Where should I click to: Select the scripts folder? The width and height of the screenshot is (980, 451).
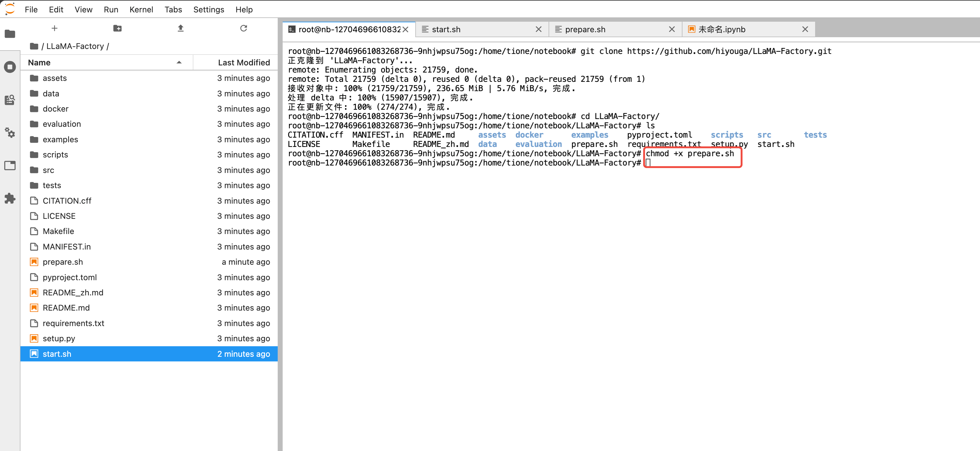(x=149, y=155)
